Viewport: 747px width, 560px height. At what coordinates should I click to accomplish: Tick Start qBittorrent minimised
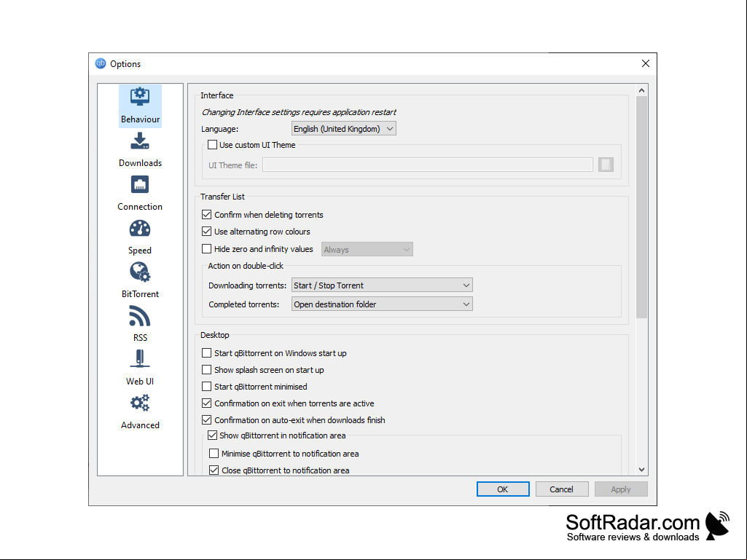coord(207,386)
